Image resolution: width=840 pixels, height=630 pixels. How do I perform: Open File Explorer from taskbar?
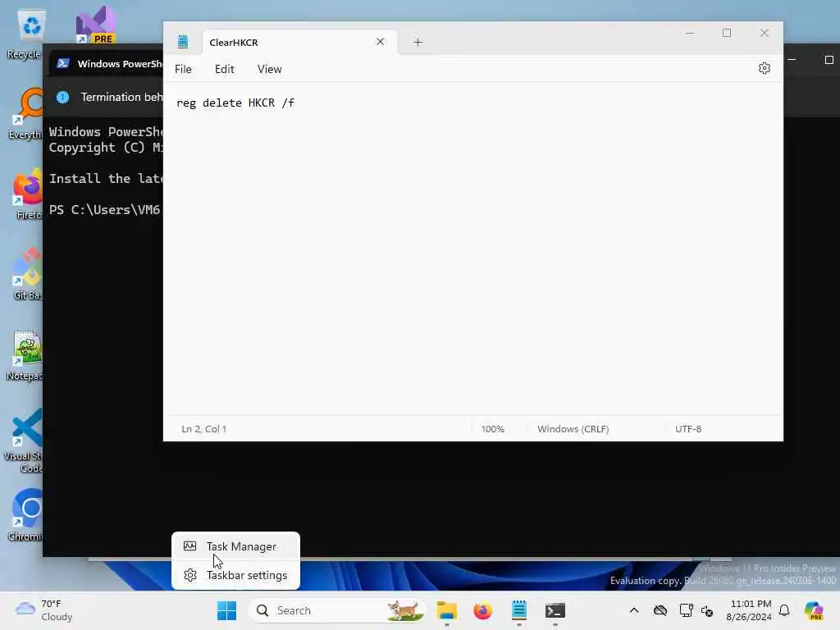[x=447, y=610]
